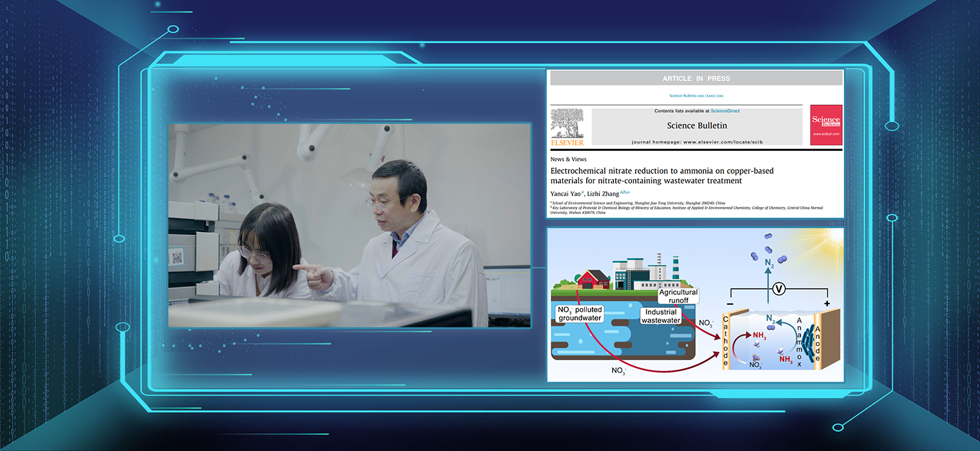The height and width of the screenshot is (451, 980).
Task: Click the voltmeter V symbol in diagram
Action: pyautogui.click(x=779, y=290)
